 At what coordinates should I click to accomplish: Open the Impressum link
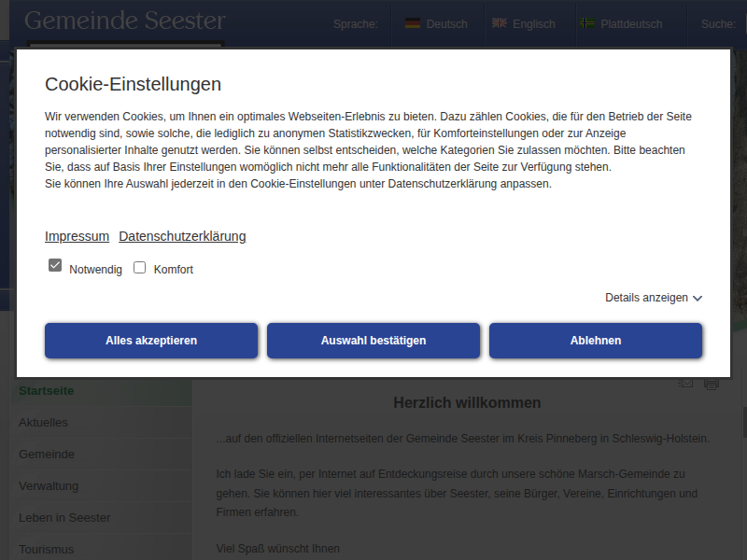tap(77, 236)
